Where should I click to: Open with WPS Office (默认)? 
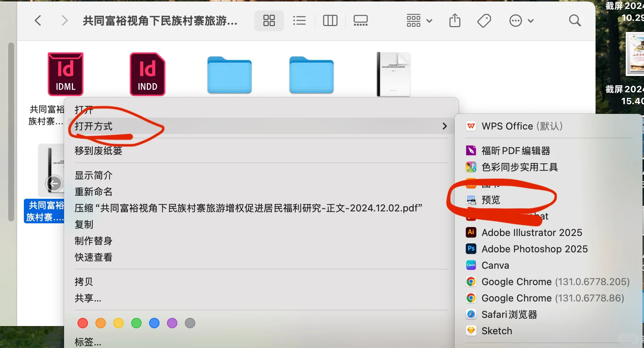(x=522, y=126)
